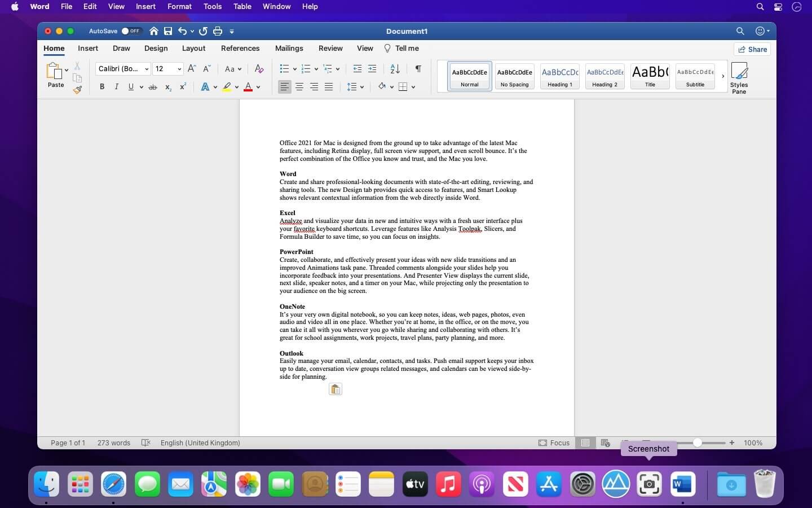
Task: Click the Format Painter icon
Action: pyautogui.click(x=77, y=89)
